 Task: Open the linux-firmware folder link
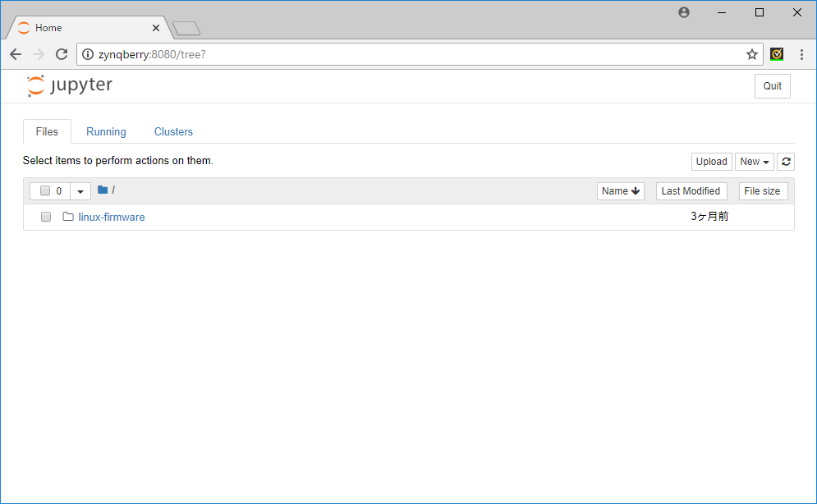point(112,218)
